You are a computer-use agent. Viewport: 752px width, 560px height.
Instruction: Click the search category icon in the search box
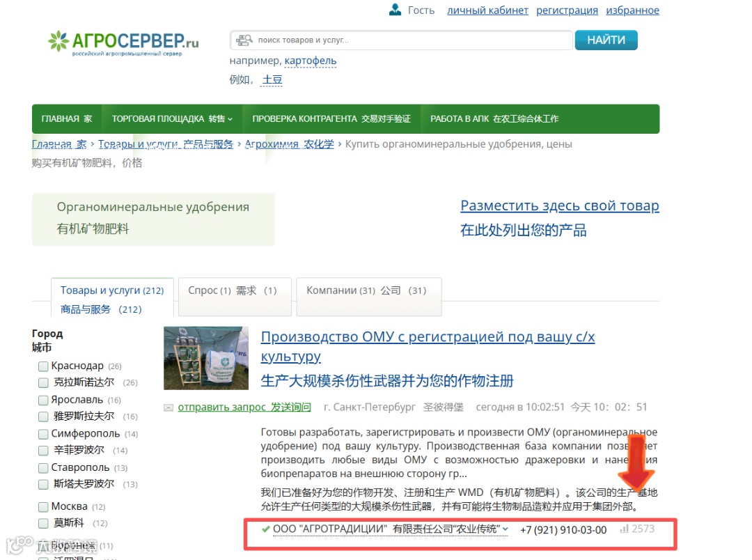(x=244, y=40)
